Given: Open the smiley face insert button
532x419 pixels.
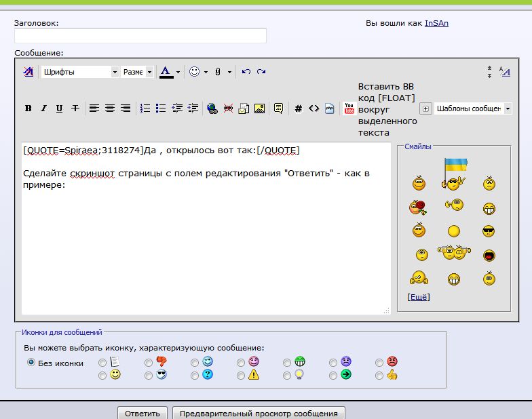Looking at the screenshot, I should (194, 72).
